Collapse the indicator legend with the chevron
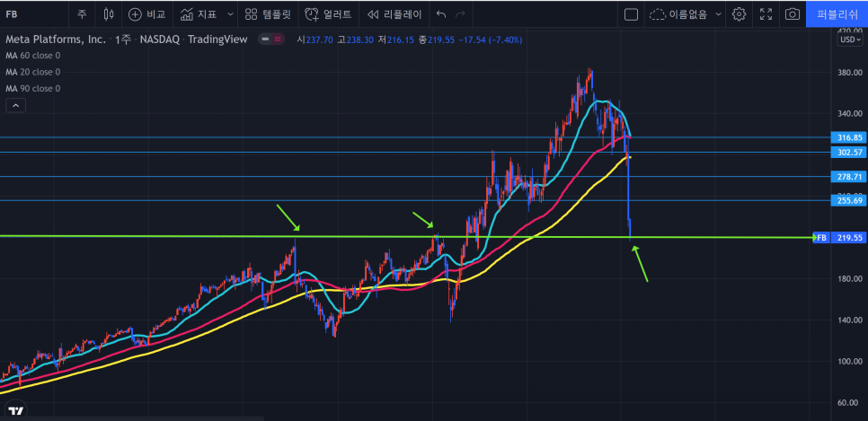This screenshot has height=421, width=868. click(15, 105)
